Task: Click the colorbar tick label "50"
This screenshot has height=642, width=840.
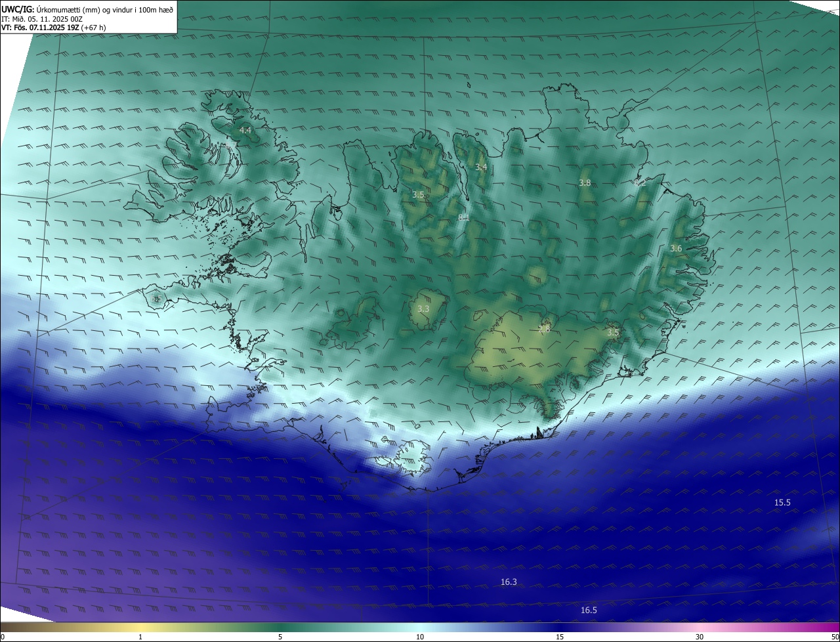Action: (835, 637)
